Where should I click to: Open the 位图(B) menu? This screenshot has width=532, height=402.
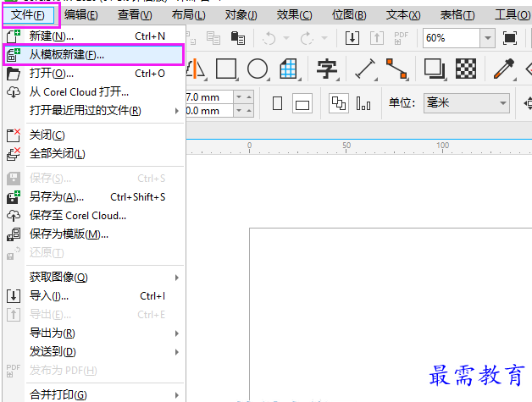click(349, 15)
